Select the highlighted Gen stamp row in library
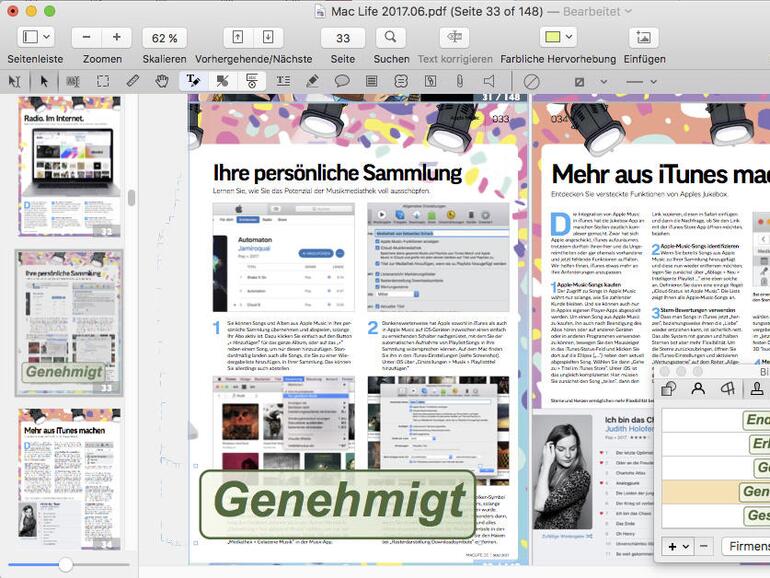Viewport: 770px width, 578px height. (716, 492)
